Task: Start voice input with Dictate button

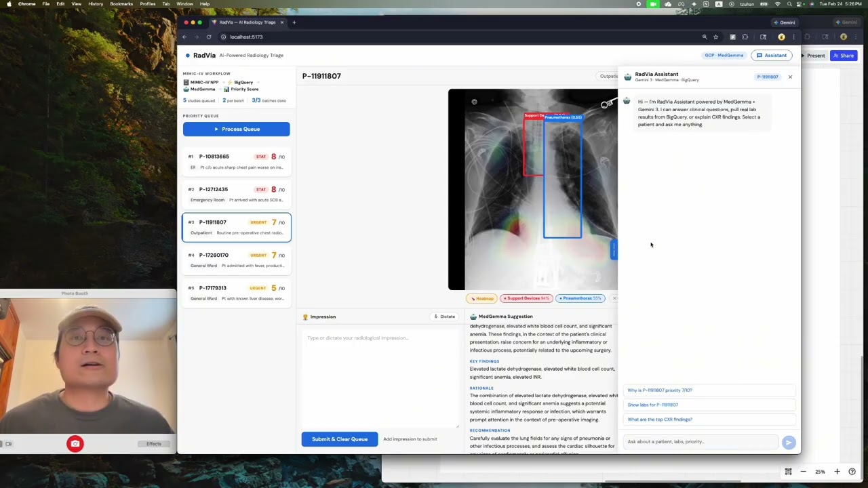Action: point(444,317)
